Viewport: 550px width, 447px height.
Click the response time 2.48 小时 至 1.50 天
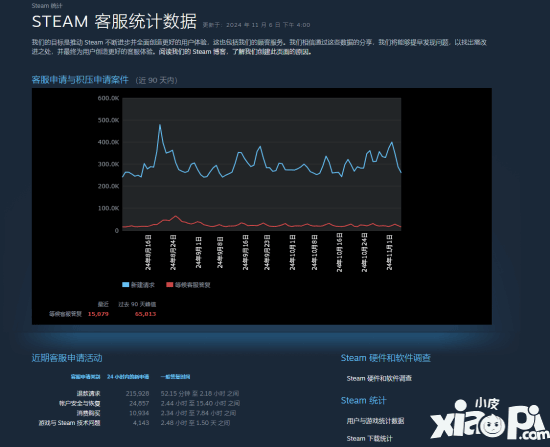tap(195, 423)
